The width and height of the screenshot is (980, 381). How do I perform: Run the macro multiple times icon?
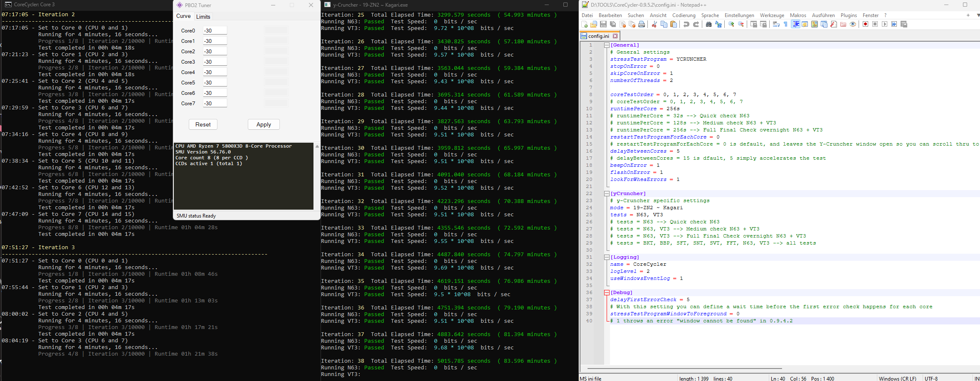point(894,24)
